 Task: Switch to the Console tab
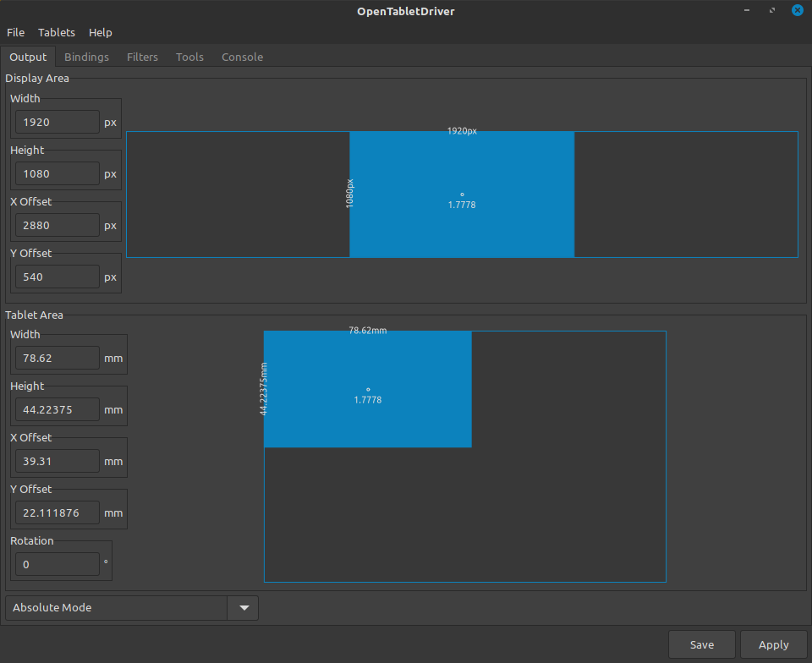pyautogui.click(x=243, y=57)
